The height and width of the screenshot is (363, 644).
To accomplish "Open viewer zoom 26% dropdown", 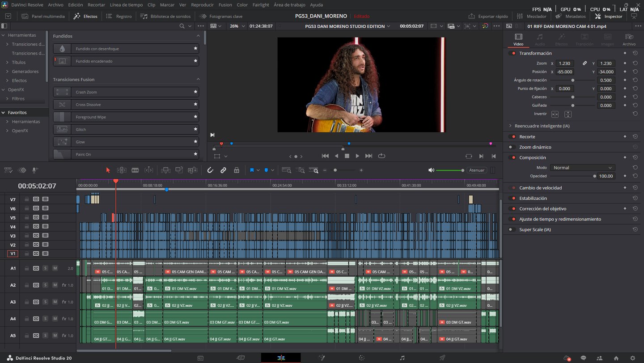I will [x=237, y=26].
